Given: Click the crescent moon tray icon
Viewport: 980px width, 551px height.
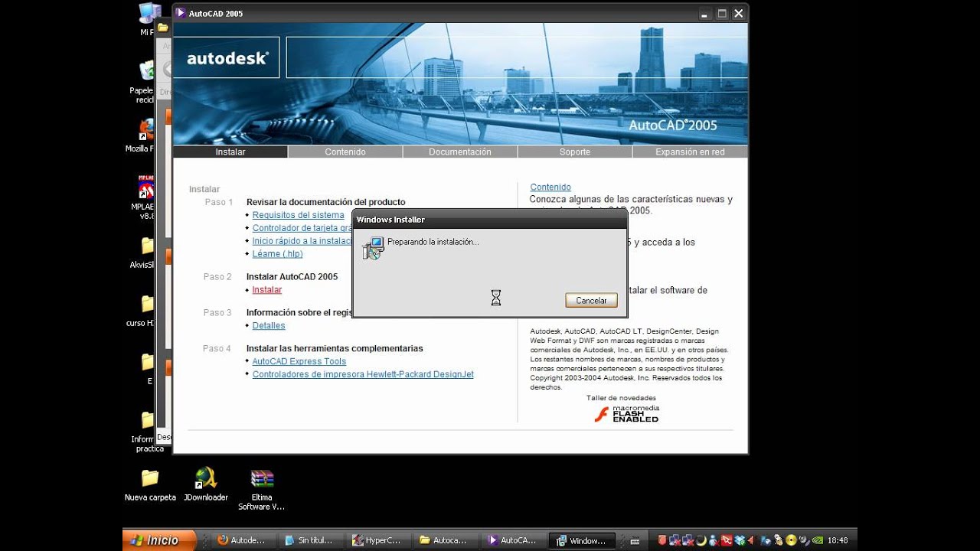Looking at the screenshot, I should tap(701, 540).
